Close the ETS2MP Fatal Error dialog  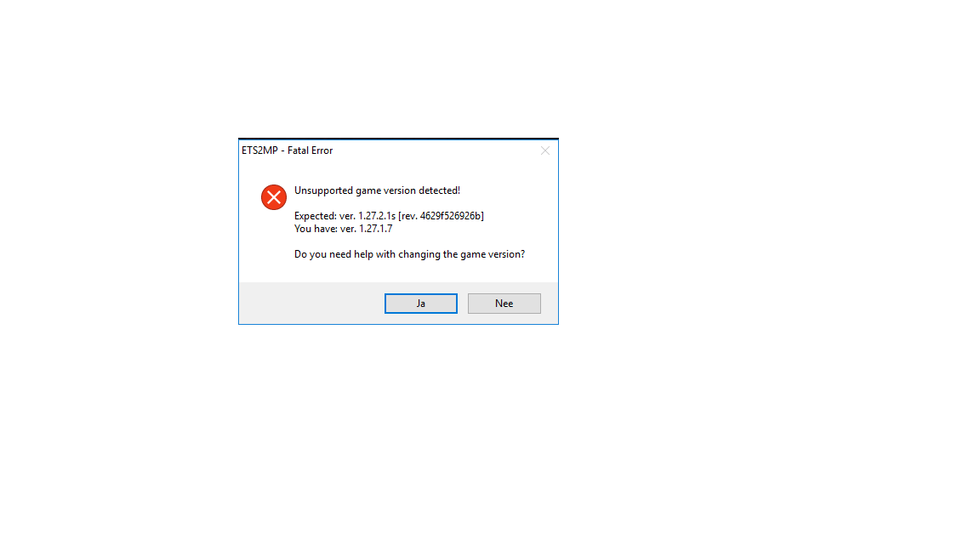click(545, 151)
